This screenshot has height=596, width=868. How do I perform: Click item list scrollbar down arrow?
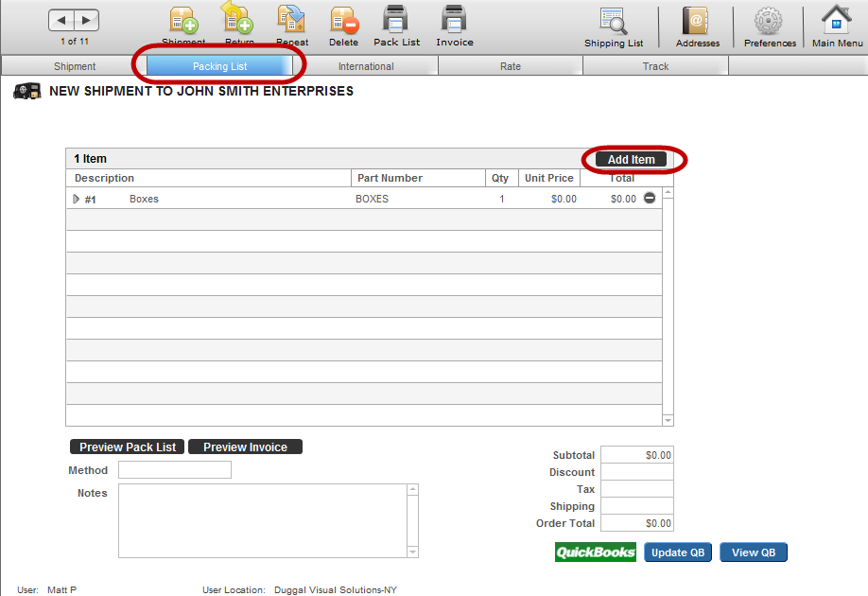tap(668, 420)
